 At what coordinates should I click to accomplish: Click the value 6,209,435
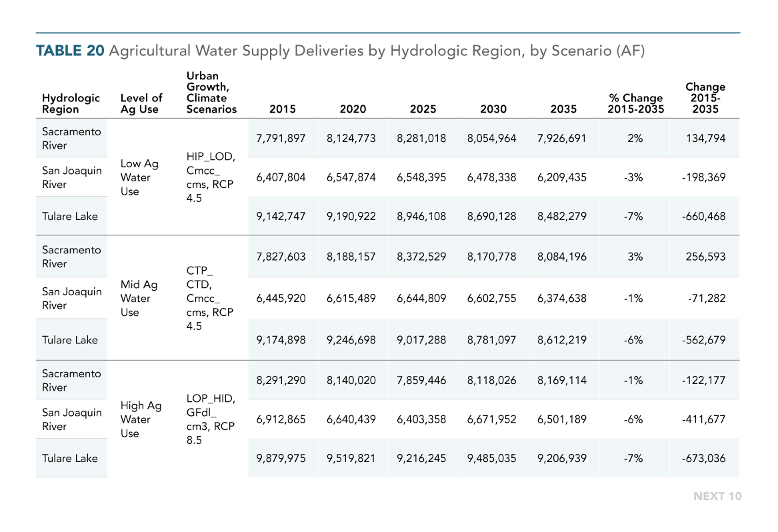(x=562, y=177)
